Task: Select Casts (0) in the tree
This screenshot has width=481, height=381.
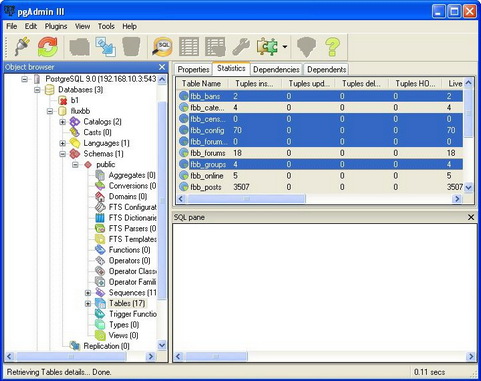Action: 97,132
